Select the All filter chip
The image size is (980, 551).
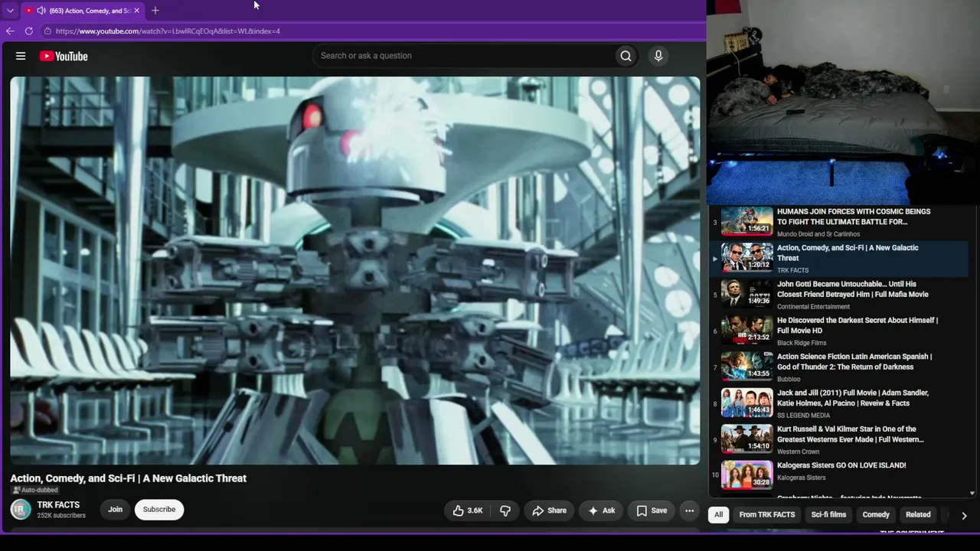[x=718, y=515]
